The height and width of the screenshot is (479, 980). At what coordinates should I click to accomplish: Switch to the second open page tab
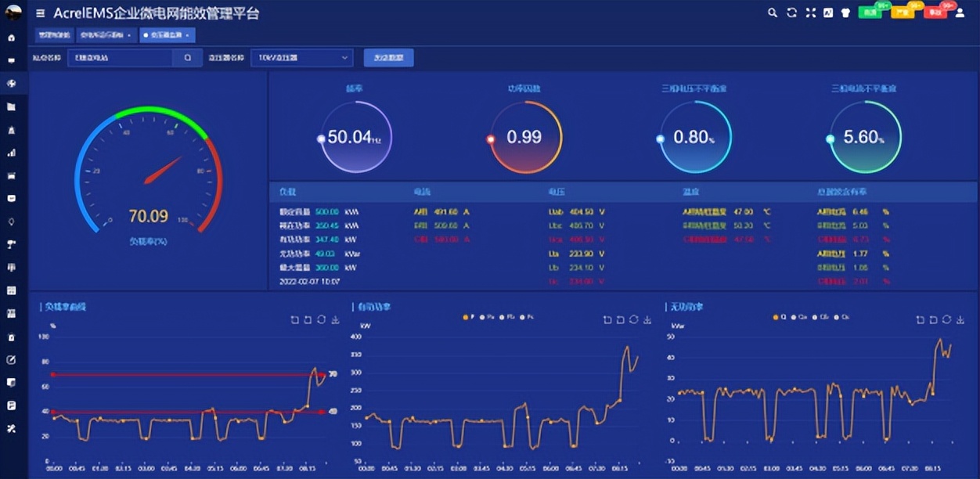pos(106,35)
